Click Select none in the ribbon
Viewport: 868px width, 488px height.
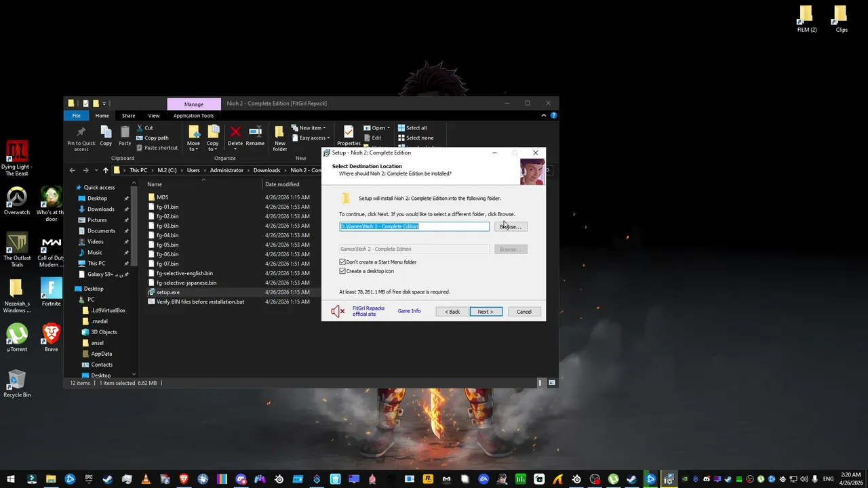click(x=415, y=138)
